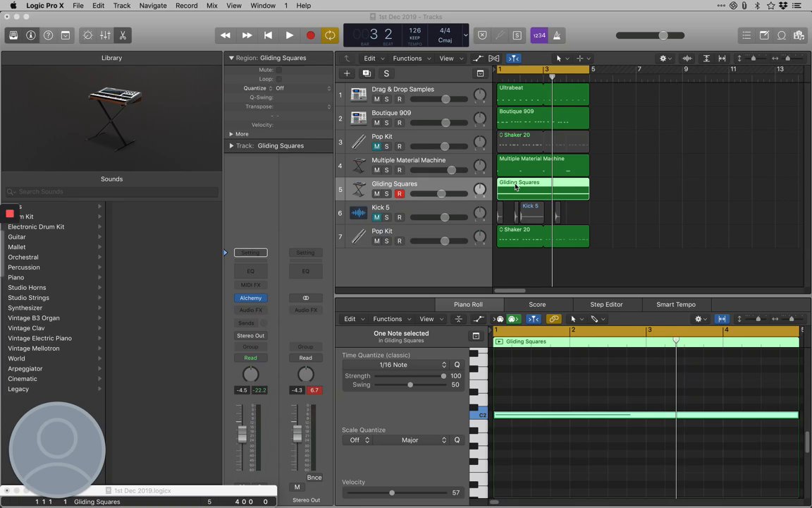812x508 pixels.
Task: Toggle the Solo S transport button
Action: point(517,35)
